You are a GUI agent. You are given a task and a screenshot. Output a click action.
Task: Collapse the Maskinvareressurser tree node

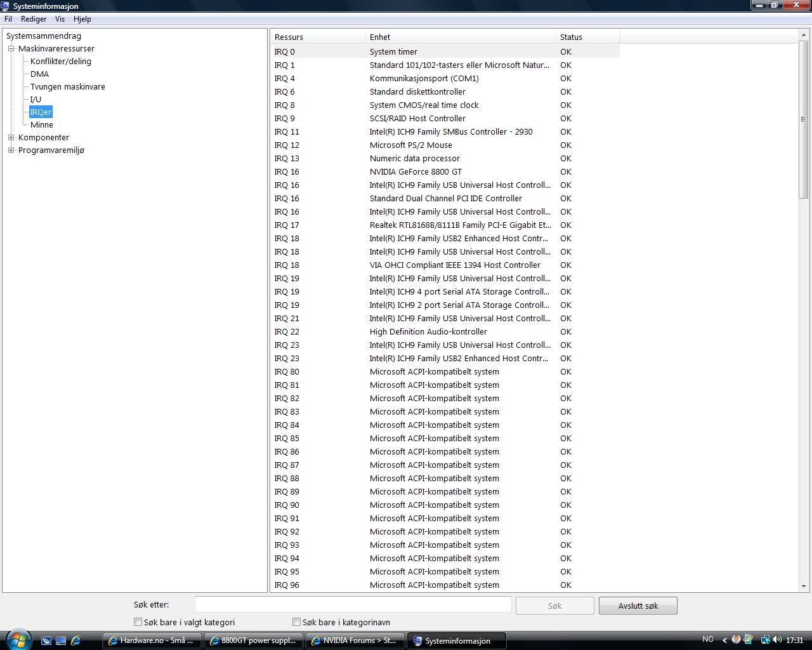click(x=11, y=48)
